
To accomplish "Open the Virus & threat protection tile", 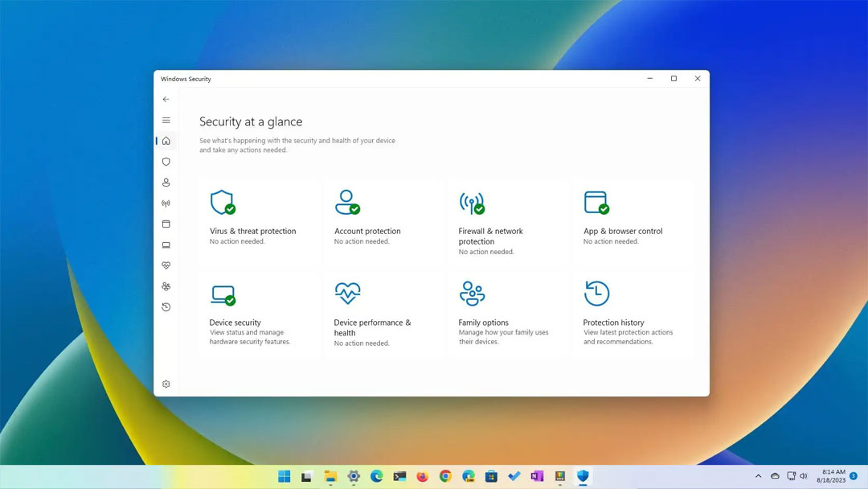I will click(x=260, y=221).
